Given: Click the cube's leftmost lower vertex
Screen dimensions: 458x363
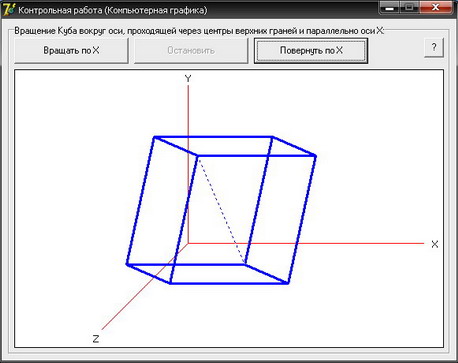Looking at the screenshot, I should click(x=127, y=264).
